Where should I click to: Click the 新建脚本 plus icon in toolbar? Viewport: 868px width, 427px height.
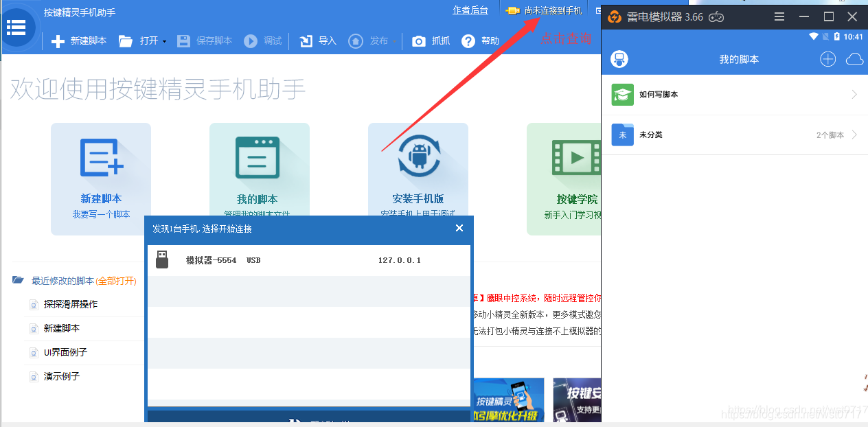58,41
